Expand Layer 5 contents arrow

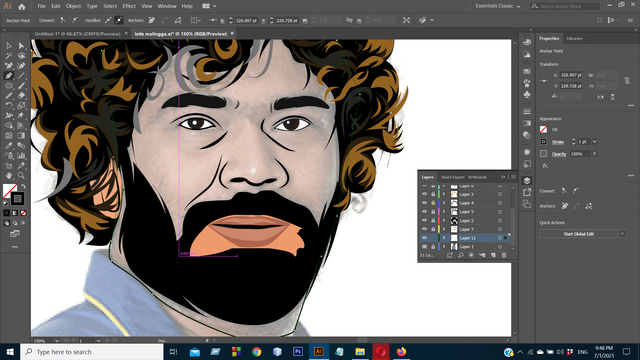point(444,211)
